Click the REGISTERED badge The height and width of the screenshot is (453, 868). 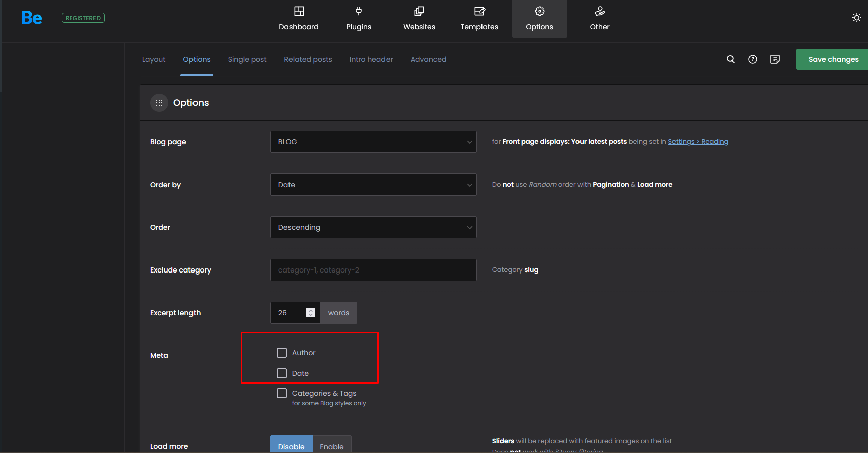click(x=83, y=18)
